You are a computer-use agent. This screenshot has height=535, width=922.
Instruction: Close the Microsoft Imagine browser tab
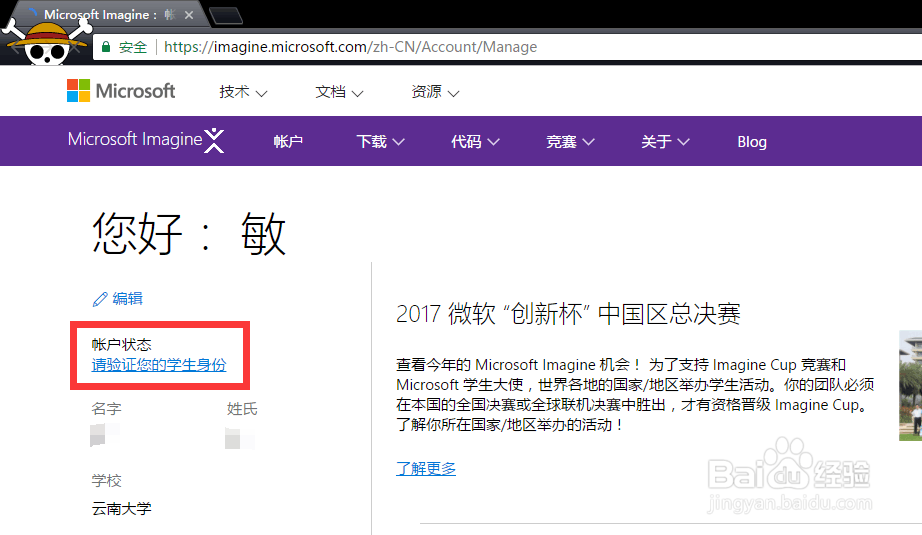click(189, 15)
